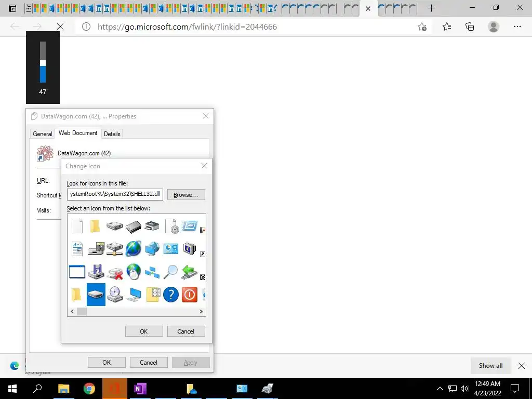The image size is (532, 399).
Task: Choose the blue question mark help icon
Action: tap(170, 295)
